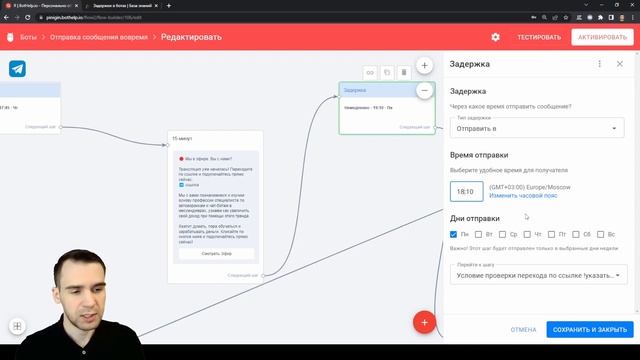640x360 pixels.
Task: Click the 'ссылка' link in message block
Action: [x=192, y=185]
